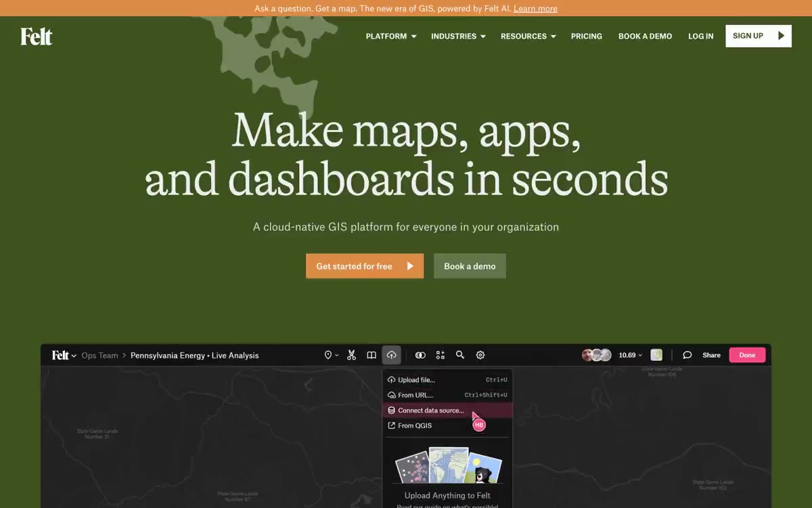Click the pink Done button
812x508 pixels.
(x=747, y=355)
